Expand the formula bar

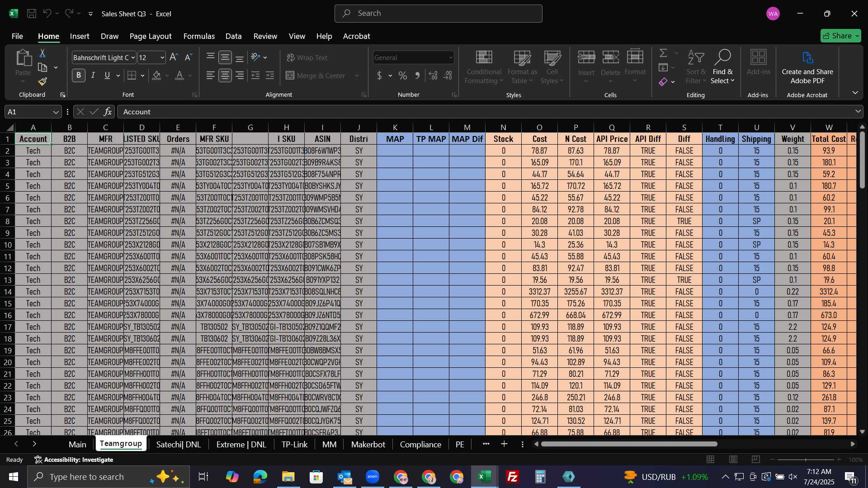[x=858, y=112]
